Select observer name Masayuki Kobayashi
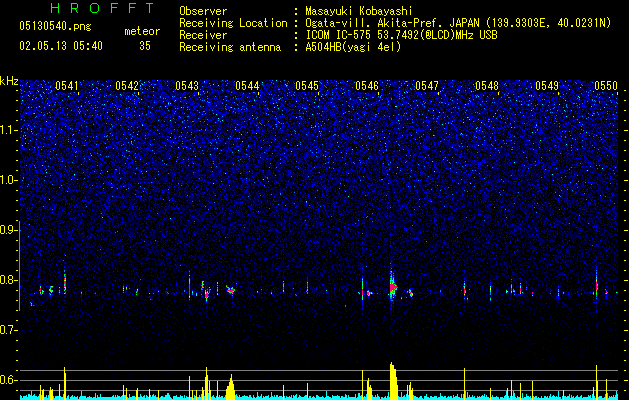The width and height of the screenshot is (629, 400). click(359, 12)
